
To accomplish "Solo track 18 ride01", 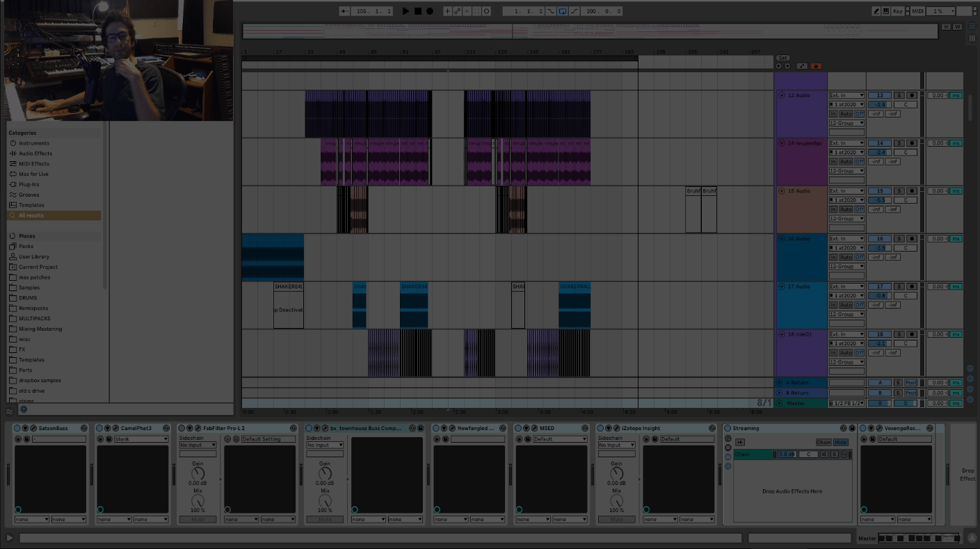I will coord(899,334).
